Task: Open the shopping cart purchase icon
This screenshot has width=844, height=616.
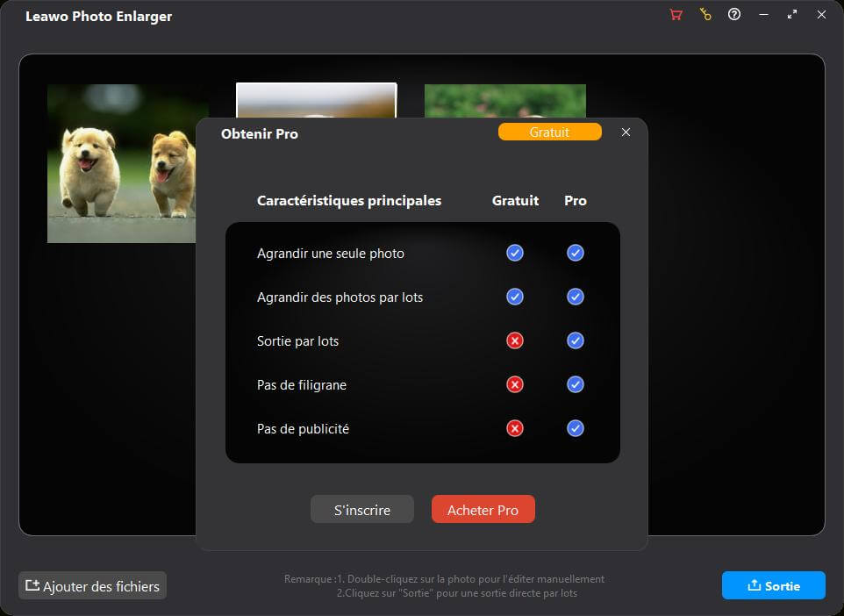Action: pyautogui.click(x=676, y=15)
